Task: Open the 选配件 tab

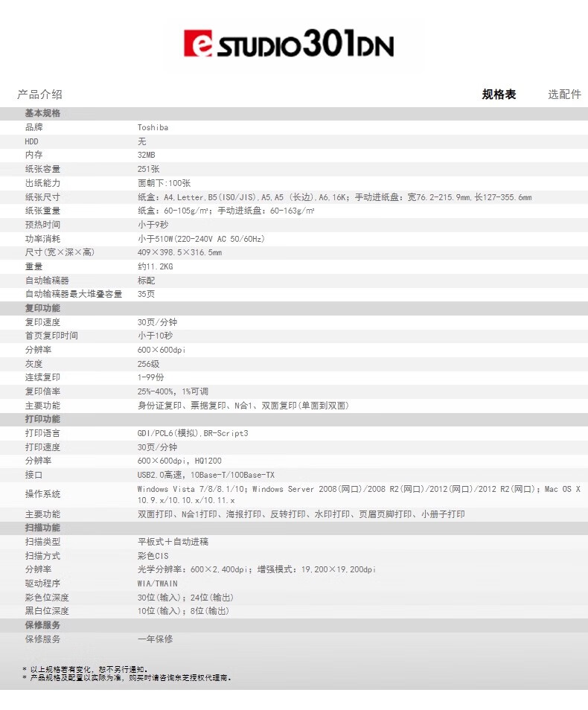Action: 564,95
